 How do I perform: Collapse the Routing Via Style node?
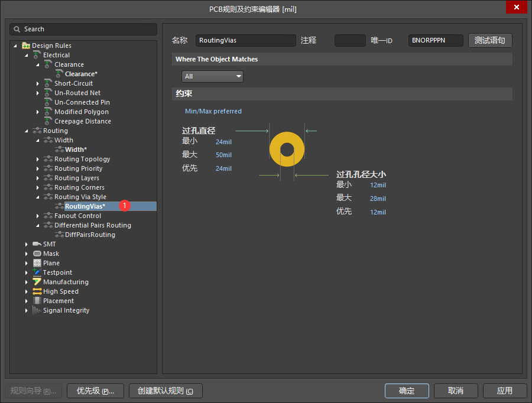[38, 197]
